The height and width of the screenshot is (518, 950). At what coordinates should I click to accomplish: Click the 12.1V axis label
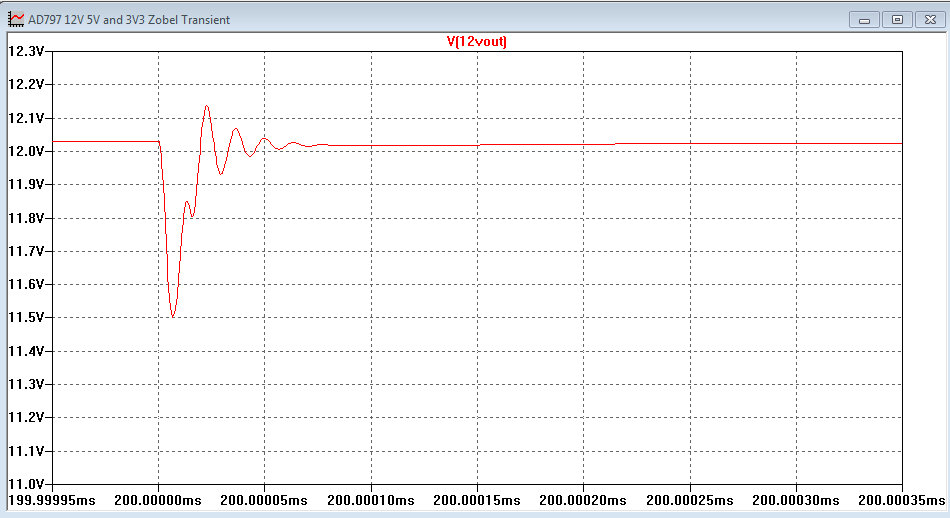26,118
